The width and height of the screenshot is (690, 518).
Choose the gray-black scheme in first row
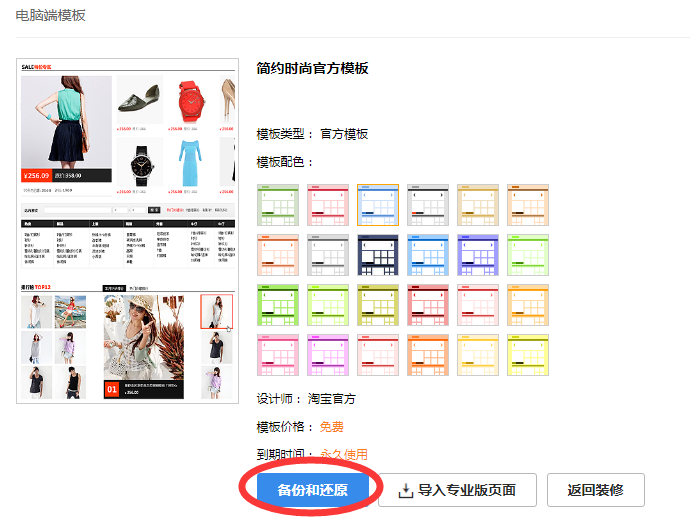click(x=428, y=205)
